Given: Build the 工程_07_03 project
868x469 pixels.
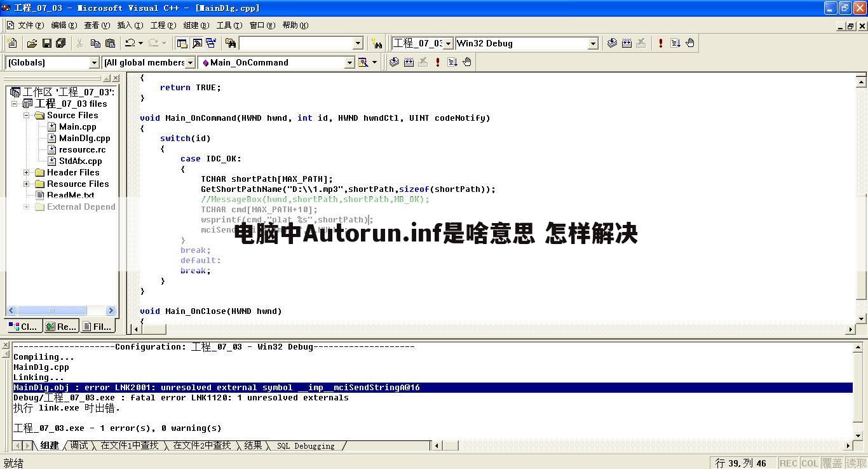Looking at the screenshot, I should tap(626, 43).
